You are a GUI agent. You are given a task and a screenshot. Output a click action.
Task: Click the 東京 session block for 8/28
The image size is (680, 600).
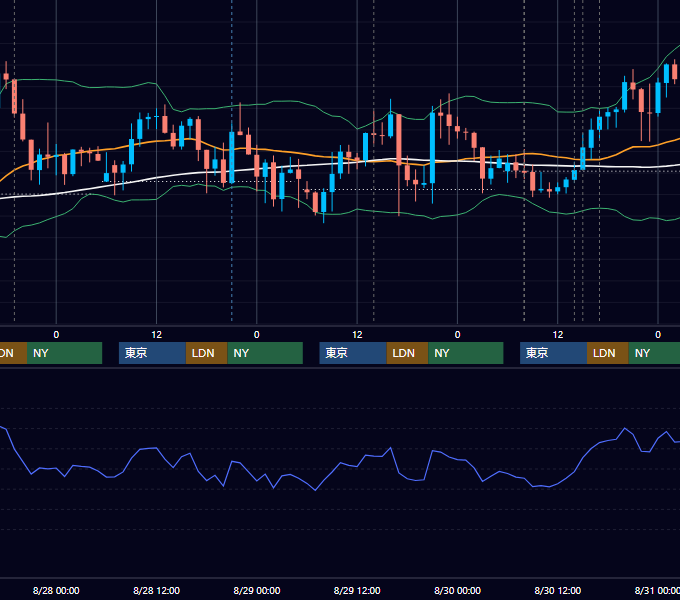coord(153,353)
